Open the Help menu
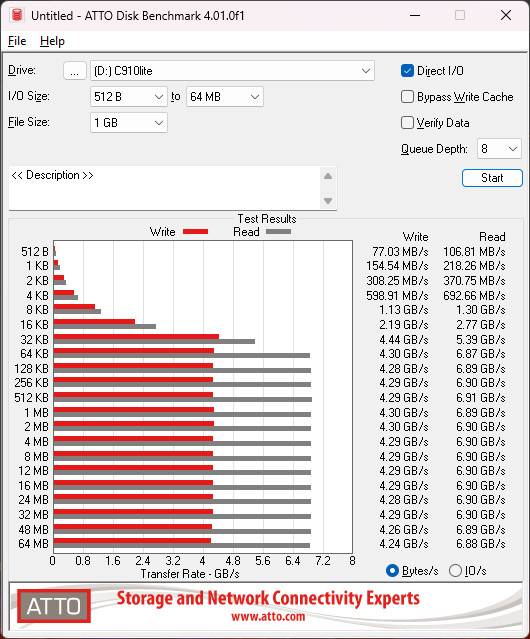This screenshot has width=530, height=639. (x=52, y=41)
